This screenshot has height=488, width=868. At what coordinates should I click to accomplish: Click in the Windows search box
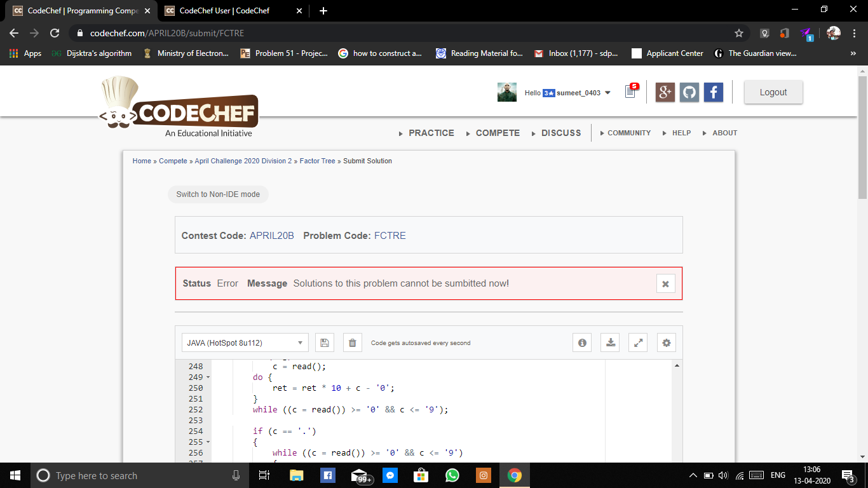pos(140,475)
